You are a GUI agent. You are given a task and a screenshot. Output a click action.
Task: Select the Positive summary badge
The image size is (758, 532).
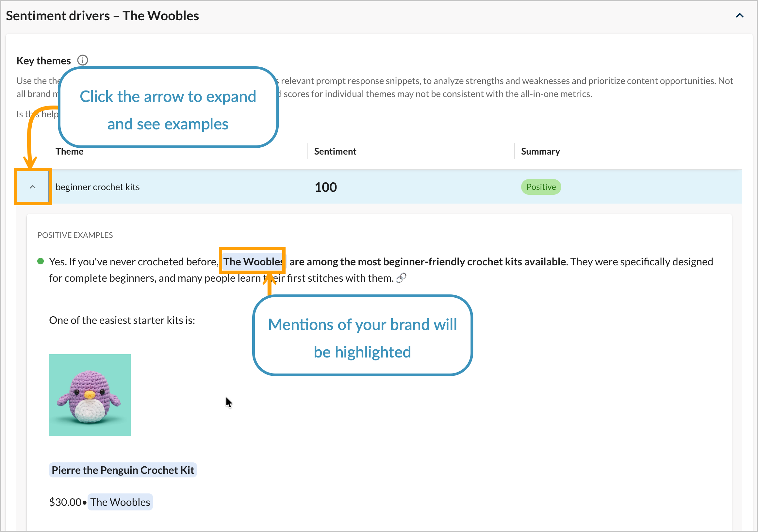[x=541, y=187]
